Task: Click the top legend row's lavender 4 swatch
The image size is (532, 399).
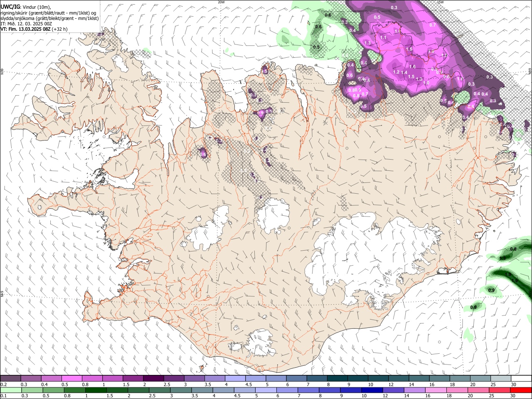Action: click(234, 379)
